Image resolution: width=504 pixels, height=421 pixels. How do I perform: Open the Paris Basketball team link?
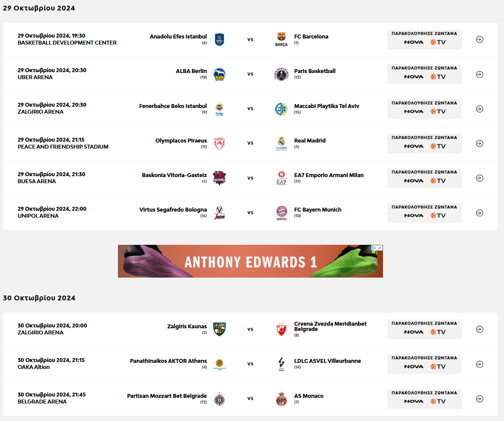[315, 71]
